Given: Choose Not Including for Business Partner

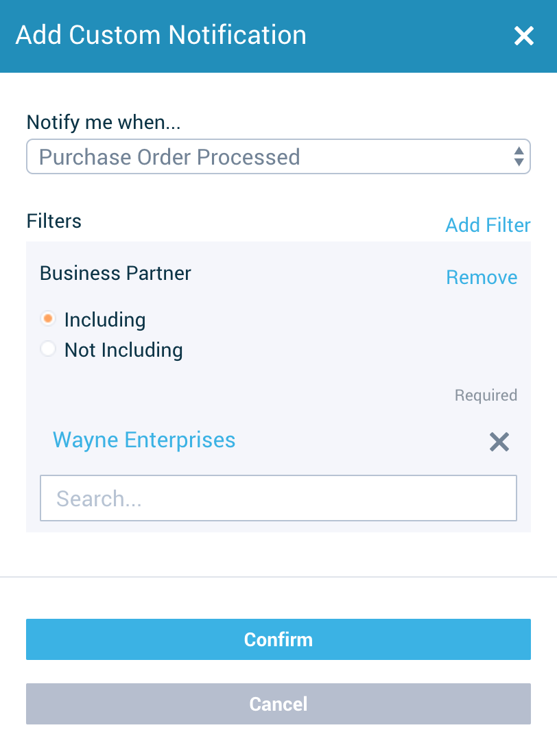Looking at the screenshot, I should point(48,349).
